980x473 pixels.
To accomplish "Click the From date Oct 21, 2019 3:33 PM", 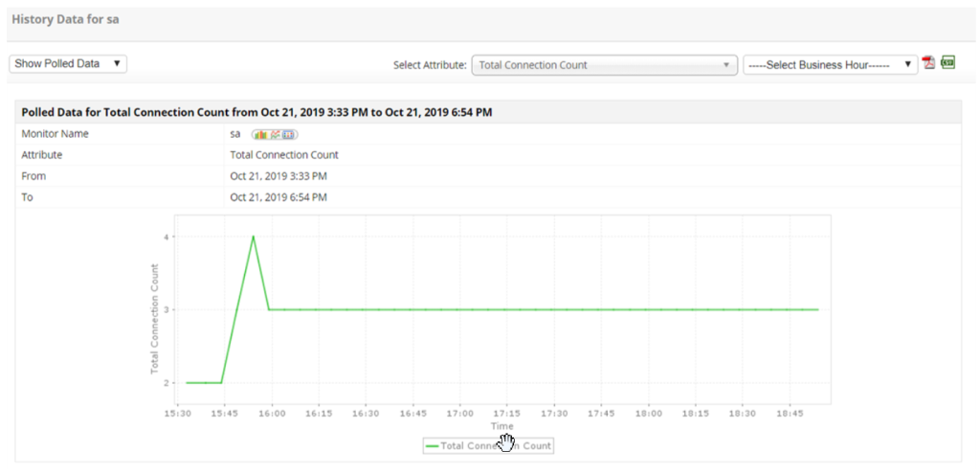I will tap(278, 176).
